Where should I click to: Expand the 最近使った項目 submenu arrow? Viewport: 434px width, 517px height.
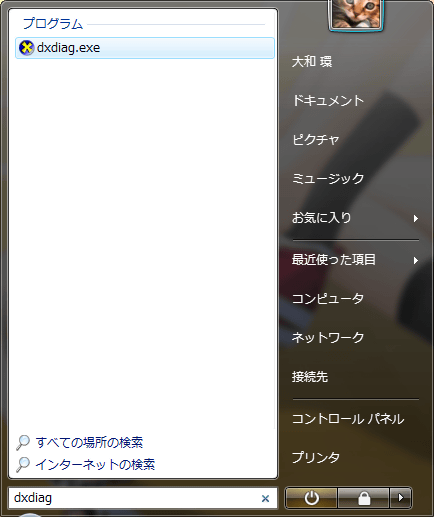pos(416,260)
